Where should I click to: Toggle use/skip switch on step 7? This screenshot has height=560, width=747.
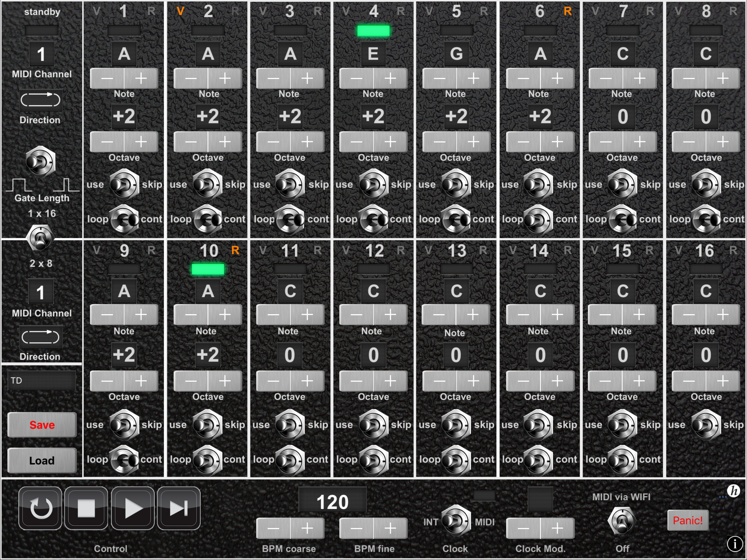point(622,184)
